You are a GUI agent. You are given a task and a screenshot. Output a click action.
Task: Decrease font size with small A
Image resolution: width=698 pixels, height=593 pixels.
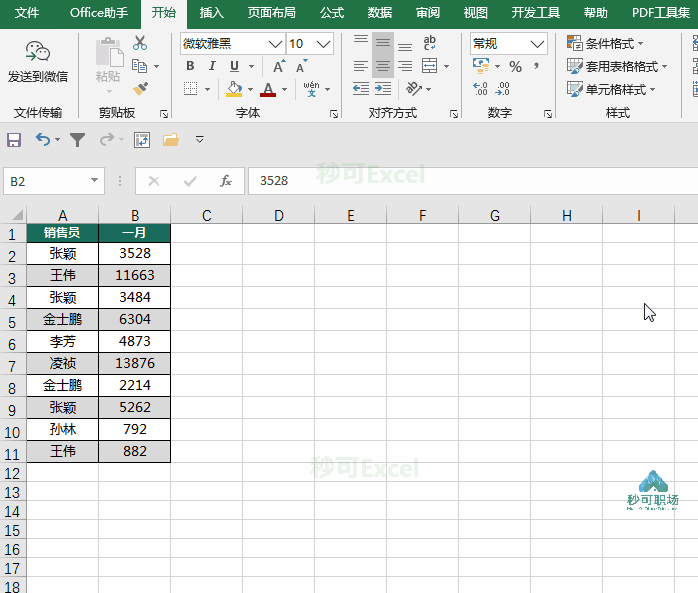(x=302, y=66)
